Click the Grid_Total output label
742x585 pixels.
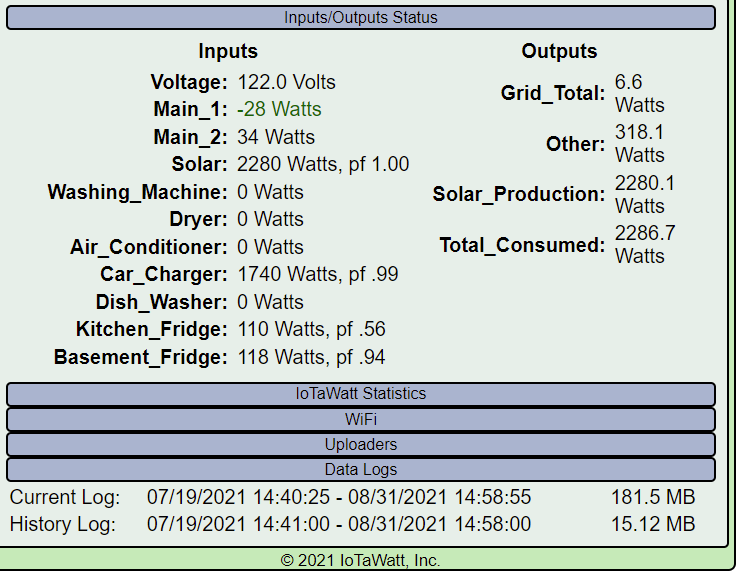point(553,93)
